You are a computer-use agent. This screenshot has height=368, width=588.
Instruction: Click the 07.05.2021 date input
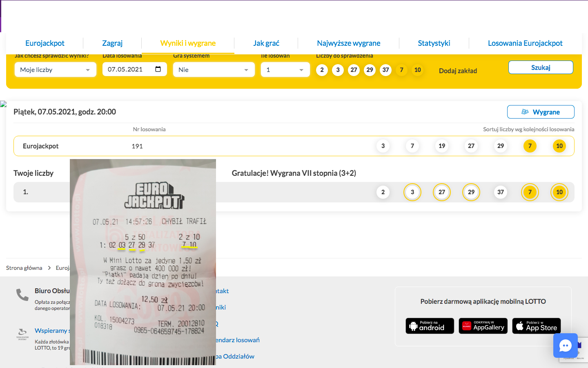pos(135,69)
